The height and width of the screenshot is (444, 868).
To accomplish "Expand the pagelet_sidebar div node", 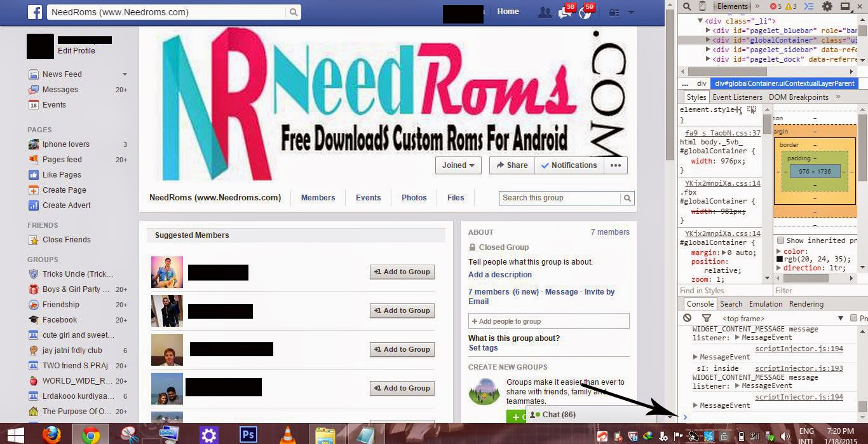I will (709, 49).
